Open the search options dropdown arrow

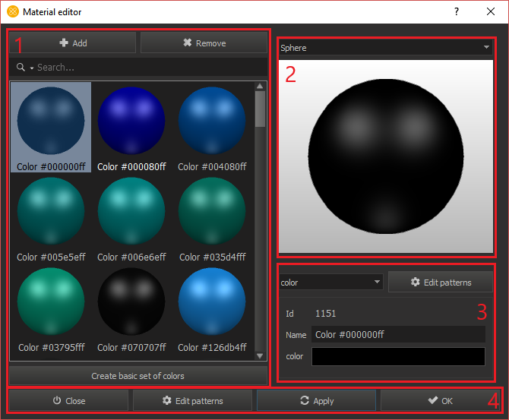32,68
